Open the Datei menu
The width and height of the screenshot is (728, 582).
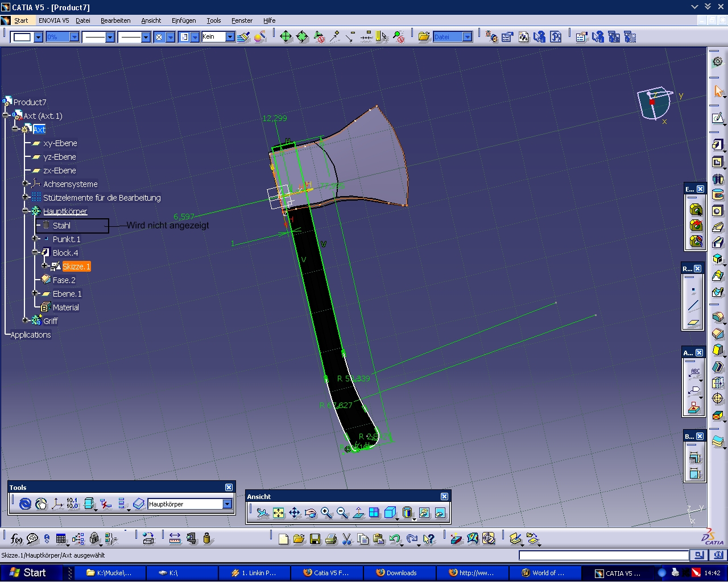(x=83, y=20)
